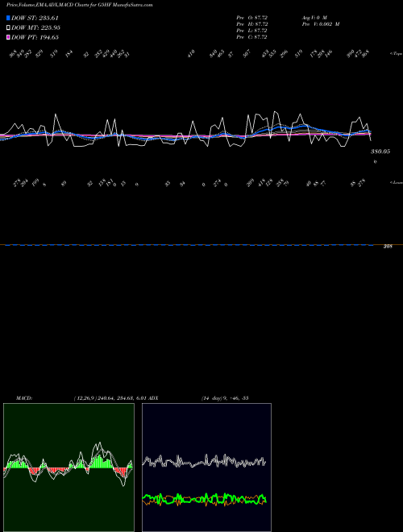The height and width of the screenshot is (532, 403).
Task: Select the 'DOW ST: 235.61' legend text
Action: point(35,18)
